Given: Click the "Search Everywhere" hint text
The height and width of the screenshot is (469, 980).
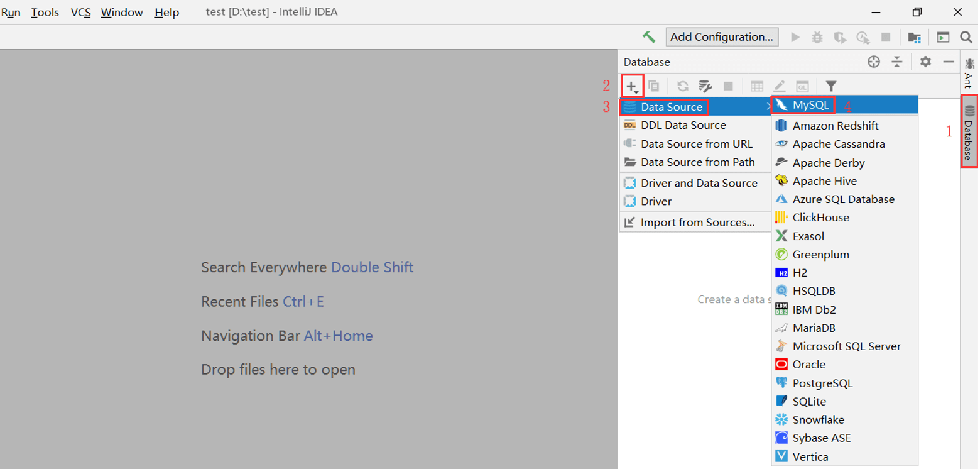Looking at the screenshot, I should coord(264,267).
